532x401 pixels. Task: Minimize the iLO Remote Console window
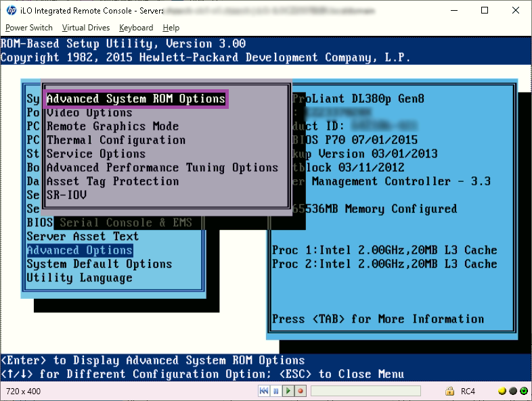coord(454,10)
